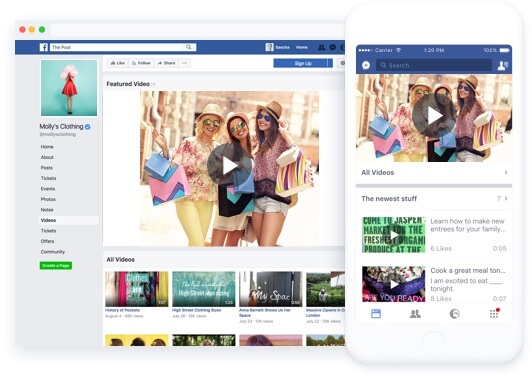Open the History of Pockets video thumbnail
The height and width of the screenshot is (377, 532).
tap(136, 289)
